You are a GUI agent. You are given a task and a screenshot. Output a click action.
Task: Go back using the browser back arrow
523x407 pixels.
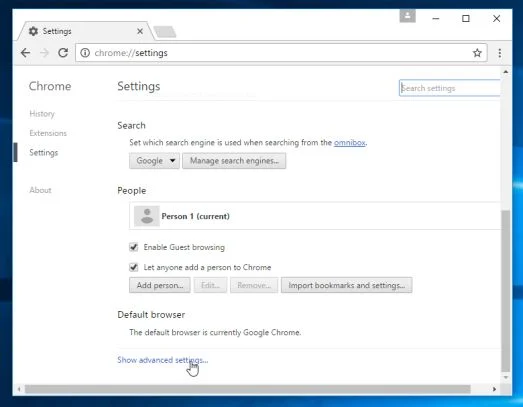click(25, 53)
